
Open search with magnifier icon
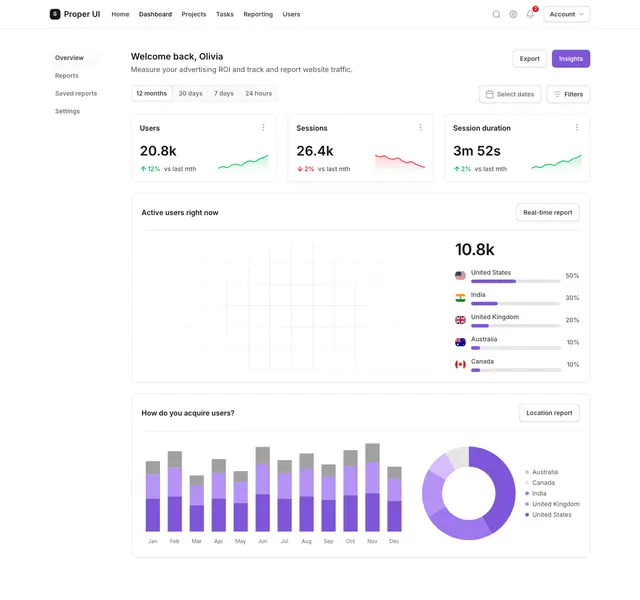click(496, 14)
